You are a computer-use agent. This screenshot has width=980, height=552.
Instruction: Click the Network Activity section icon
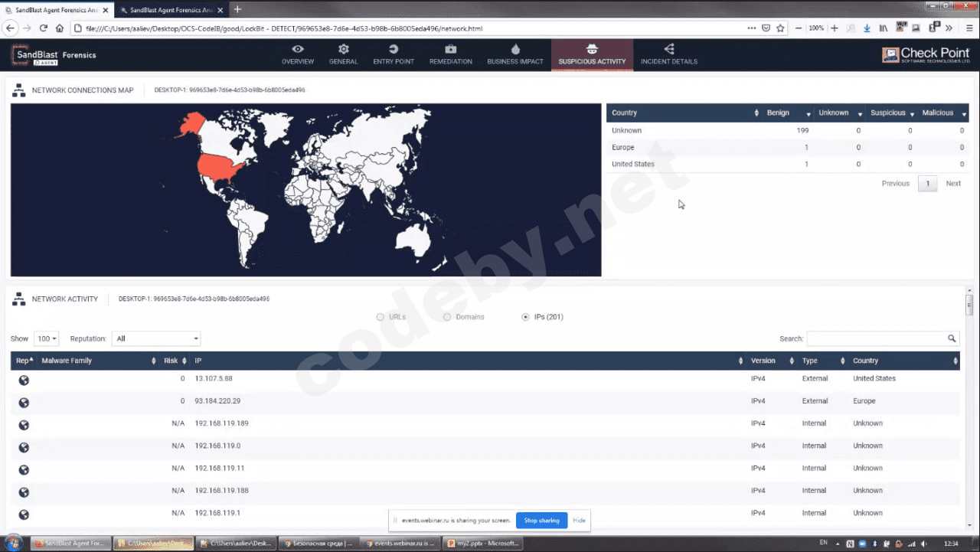pos(19,299)
